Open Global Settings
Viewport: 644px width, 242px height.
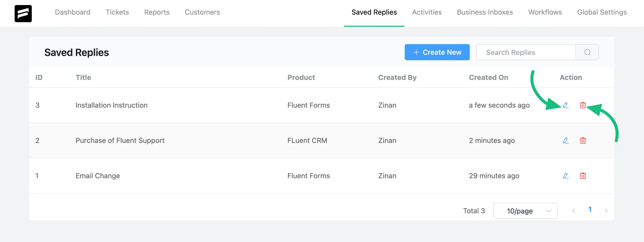pos(602,12)
